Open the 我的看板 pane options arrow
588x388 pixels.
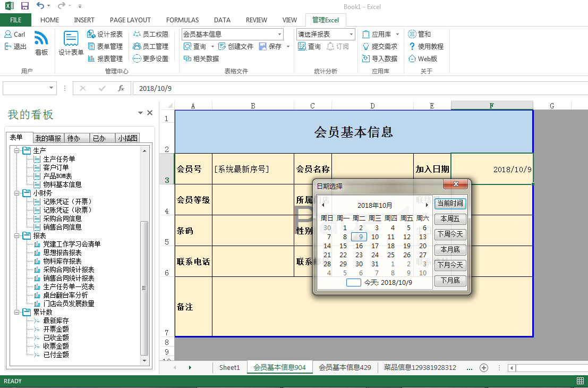pos(140,113)
